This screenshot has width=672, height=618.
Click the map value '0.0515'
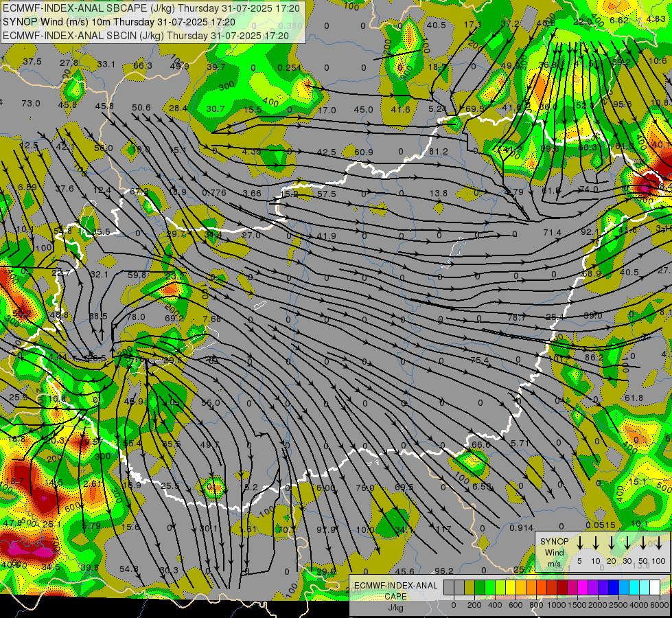601,525
